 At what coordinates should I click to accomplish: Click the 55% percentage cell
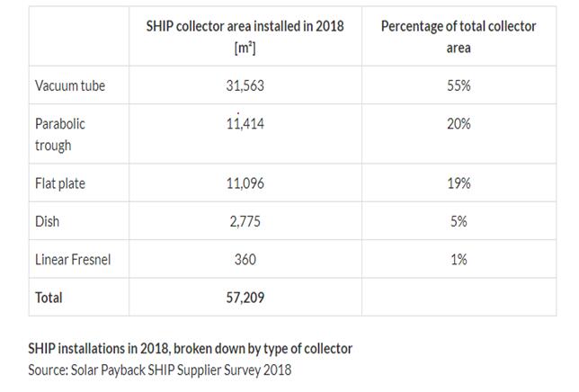pyautogui.click(x=459, y=85)
